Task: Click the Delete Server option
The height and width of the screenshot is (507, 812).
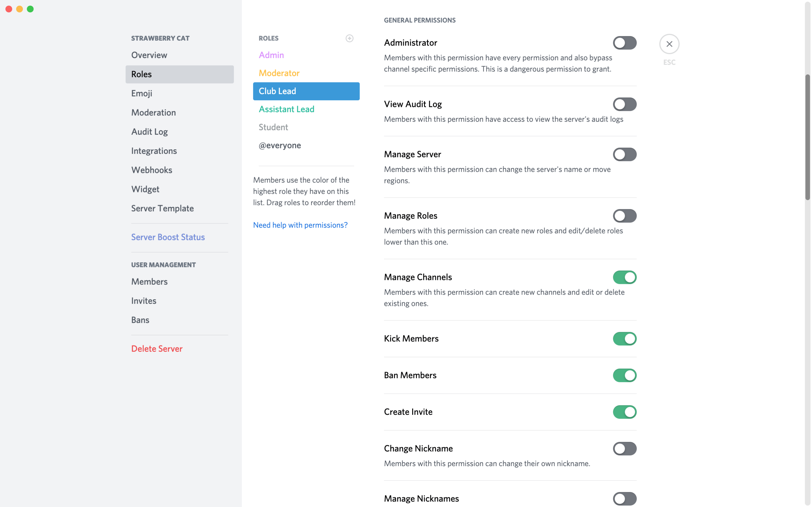Action: pyautogui.click(x=157, y=349)
